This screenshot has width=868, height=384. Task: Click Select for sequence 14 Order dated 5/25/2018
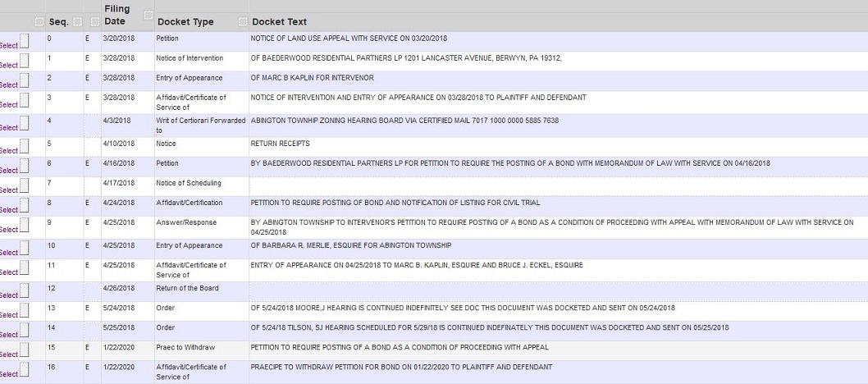(8, 335)
